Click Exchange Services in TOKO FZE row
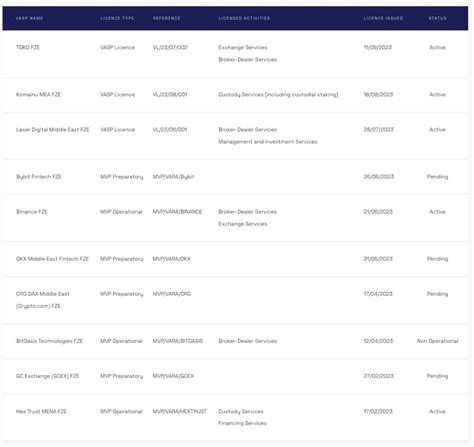 point(243,48)
